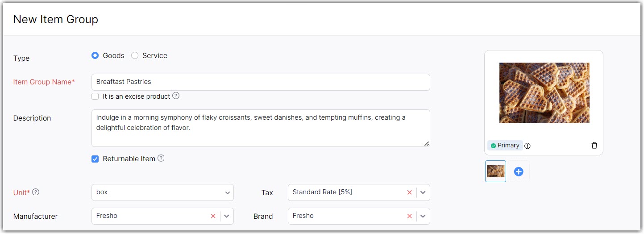Click the blue plus add image icon
The width and height of the screenshot is (644, 234).
point(519,171)
